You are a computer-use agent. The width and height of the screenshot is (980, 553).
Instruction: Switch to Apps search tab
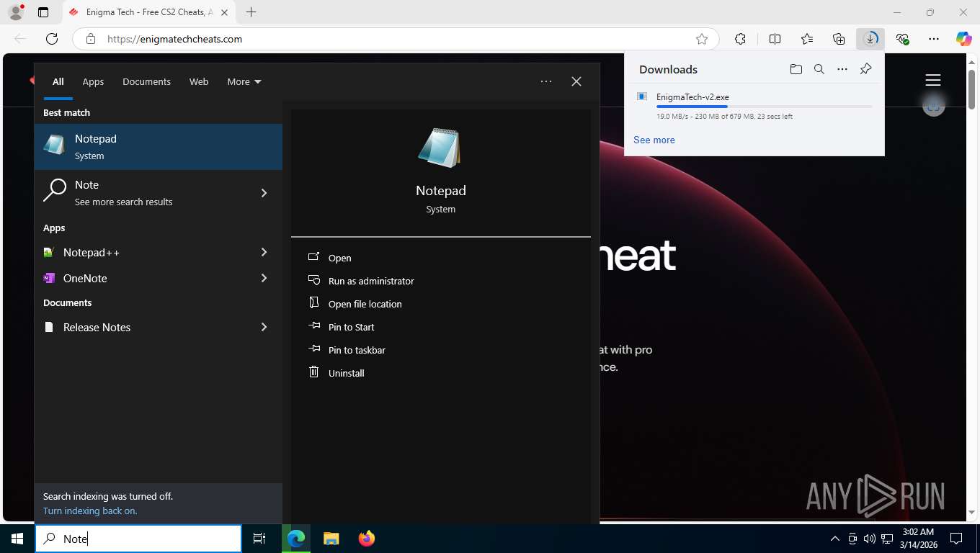(x=93, y=81)
